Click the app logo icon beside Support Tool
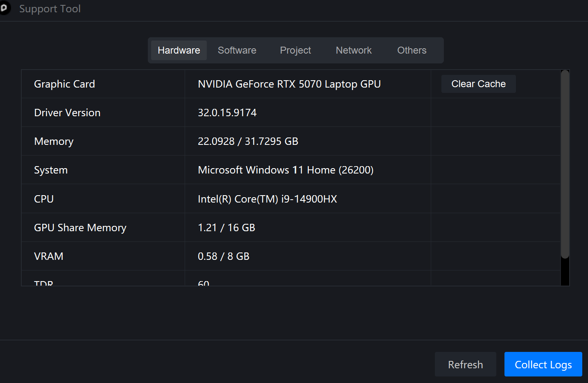The width and height of the screenshot is (588, 383). point(4,8)
